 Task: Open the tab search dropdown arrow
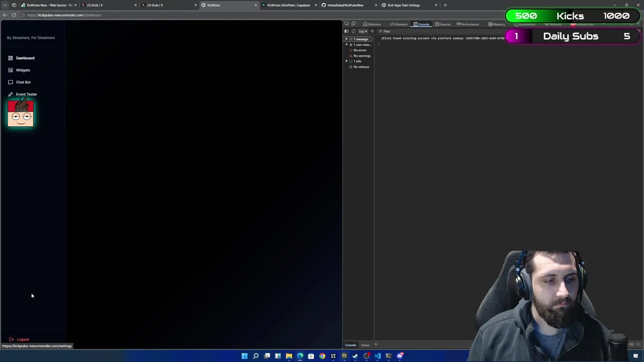pyautogui.click(x=5, y=5)
